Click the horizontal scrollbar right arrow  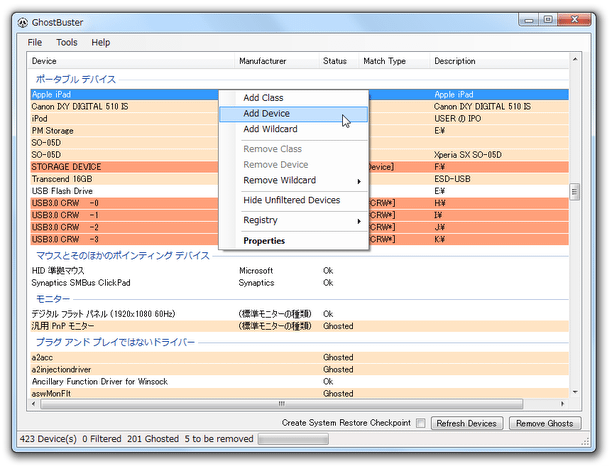coord(562,404)
